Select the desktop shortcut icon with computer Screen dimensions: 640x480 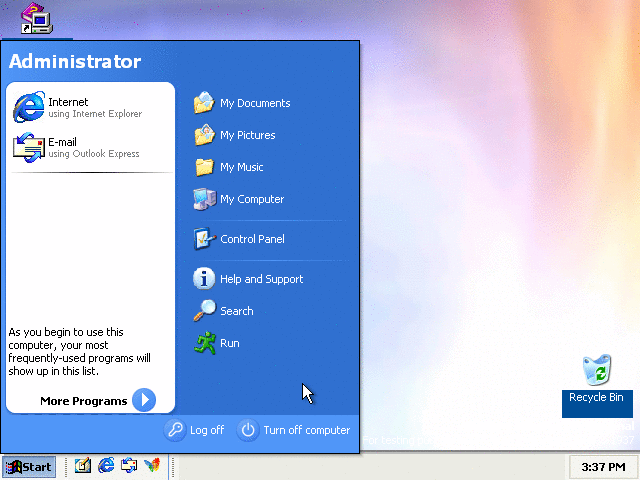click(37, 18)
